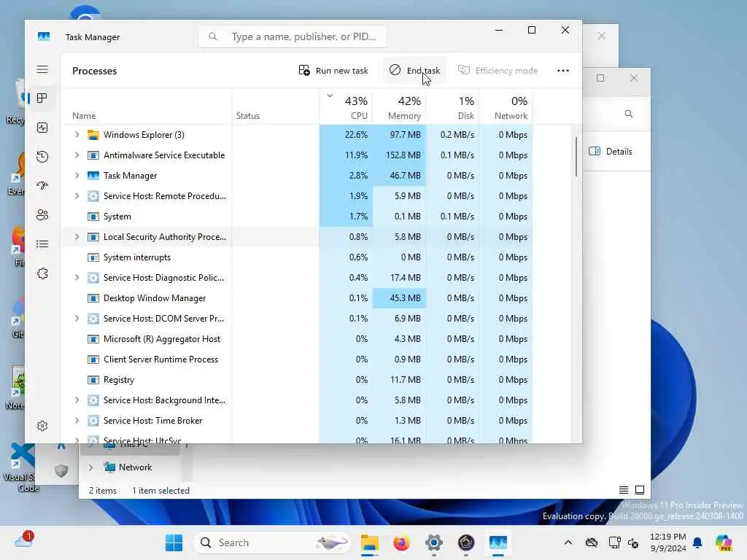Select Network in File Explorer navigation pane
Viewport: 747px width, 560px height.
pyautogui.click(x=135, y=467)
